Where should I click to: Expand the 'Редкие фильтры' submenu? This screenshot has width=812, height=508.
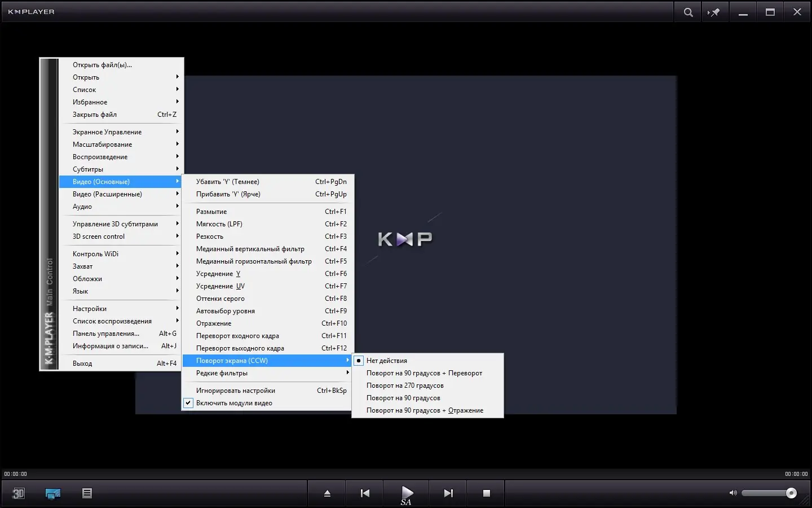pyautogui.click(x=268, y=373)
